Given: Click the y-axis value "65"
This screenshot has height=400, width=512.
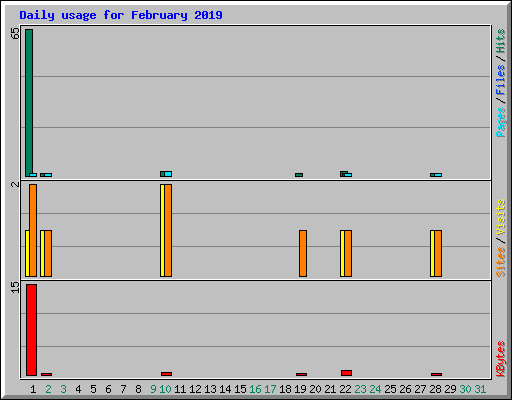Looking at the screenshot, I should click(x=15, y=33).
